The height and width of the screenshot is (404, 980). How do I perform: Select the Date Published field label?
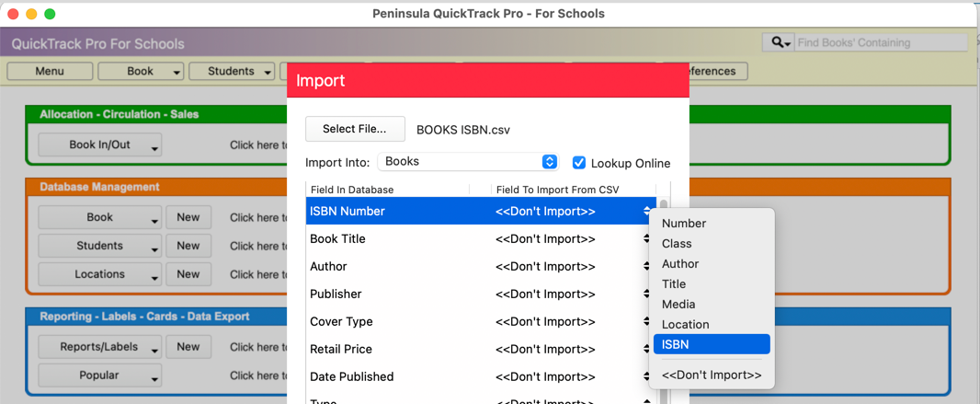coord(352,376)
